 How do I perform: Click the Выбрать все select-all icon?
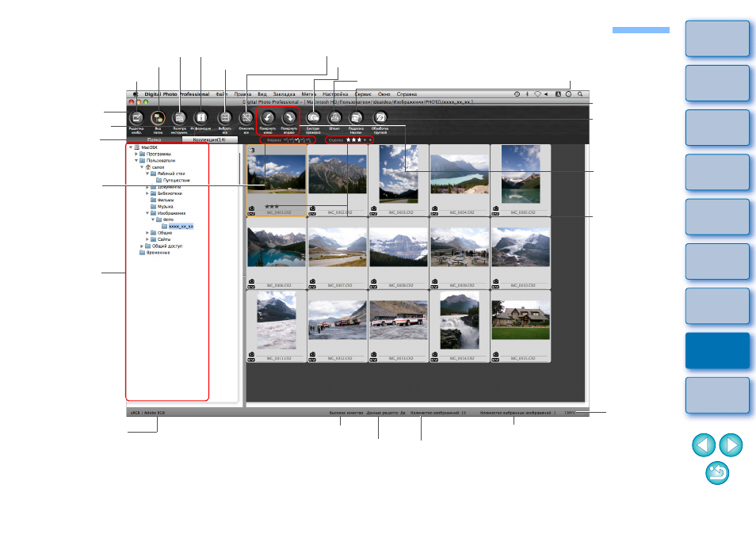pyautogui.click(x=225, y=117)
